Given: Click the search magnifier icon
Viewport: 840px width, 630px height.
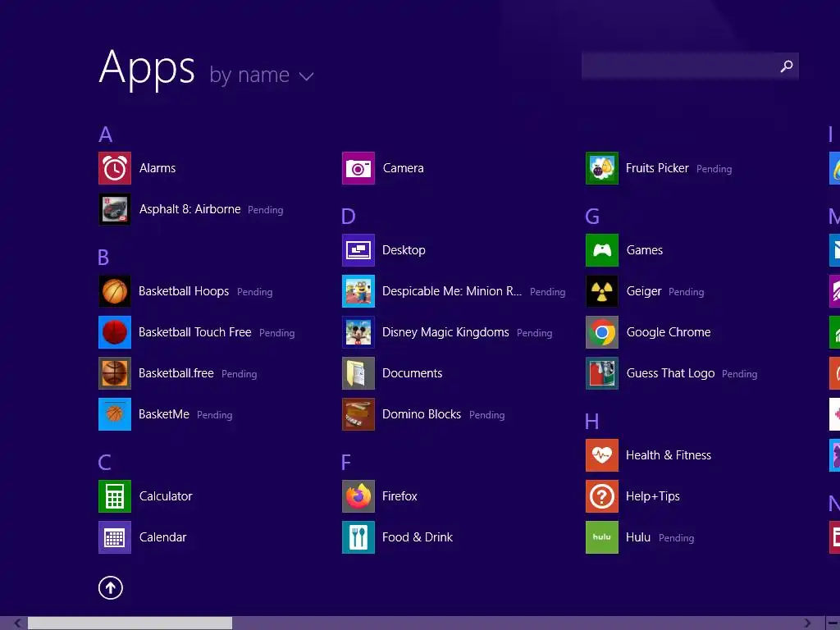Looking at the screenshot, I should (x=787, y=66).
